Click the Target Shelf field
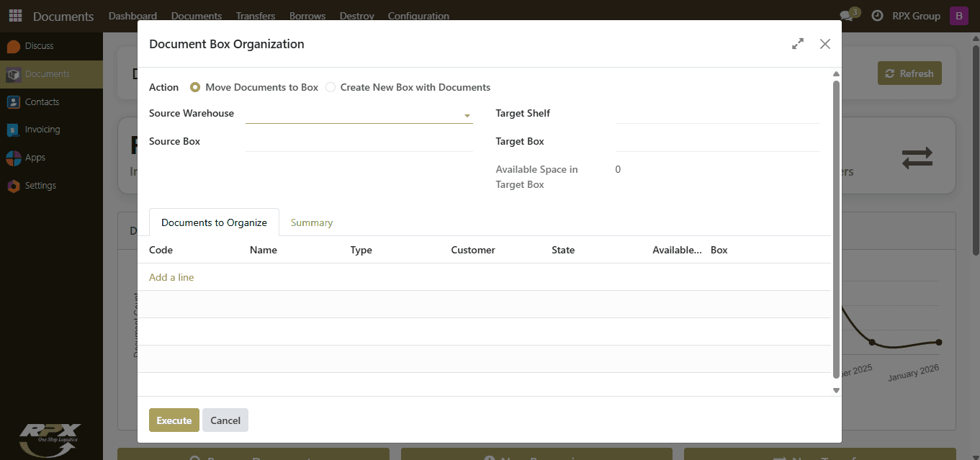This screenshot has height=460, width=980. click(x=717, y=114)
